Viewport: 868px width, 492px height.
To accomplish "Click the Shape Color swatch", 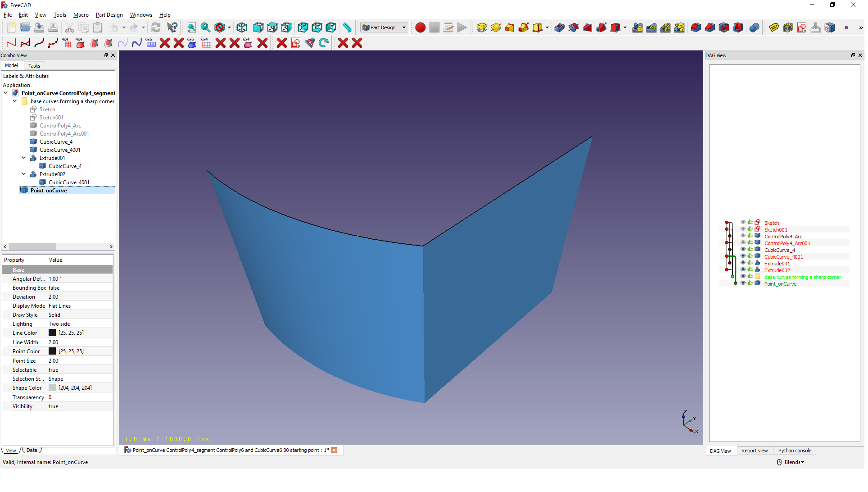I will (x=52, y=388).
